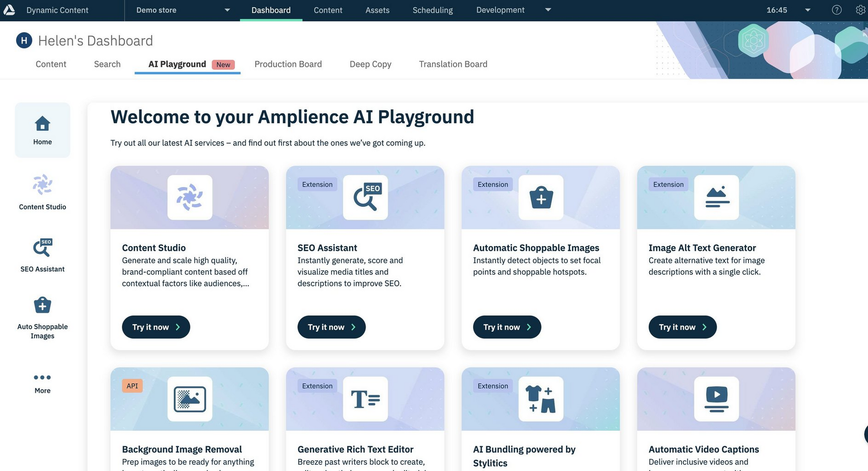Click the Amplience logo icon

(x=9, y=10)
